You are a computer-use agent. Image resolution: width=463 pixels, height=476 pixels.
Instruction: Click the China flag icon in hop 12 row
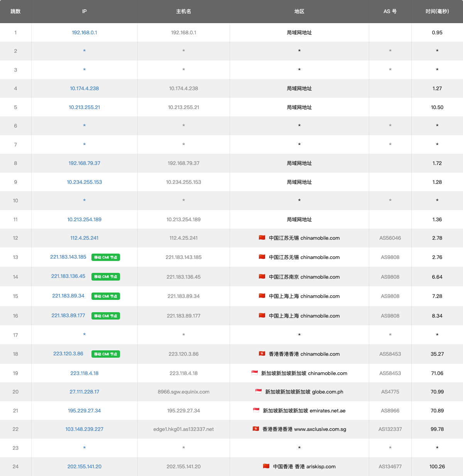262,237
